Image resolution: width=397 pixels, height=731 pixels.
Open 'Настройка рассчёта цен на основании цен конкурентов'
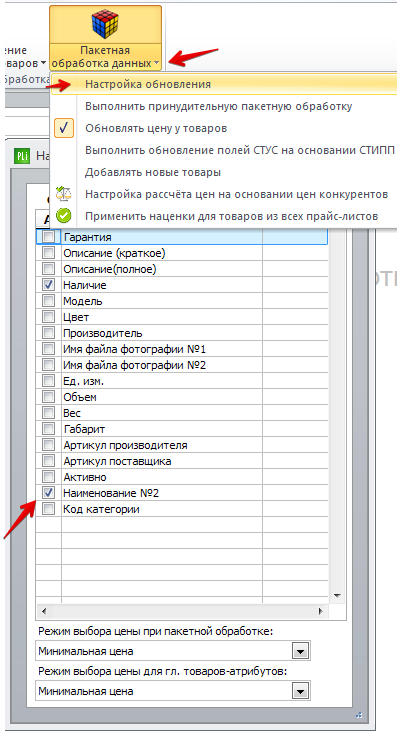(x=237, y=194)
